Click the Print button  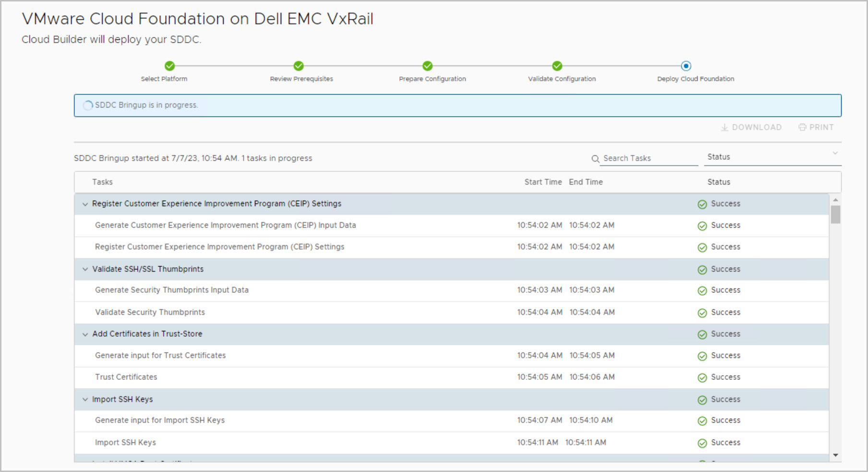coord(816,127)
